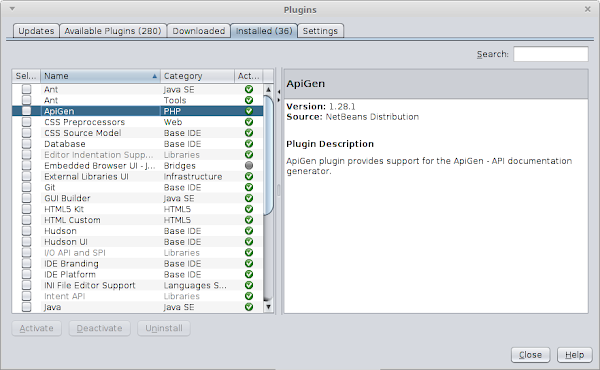
Task: Click the active status icon for IDE Branding
Action: point(249,264)
